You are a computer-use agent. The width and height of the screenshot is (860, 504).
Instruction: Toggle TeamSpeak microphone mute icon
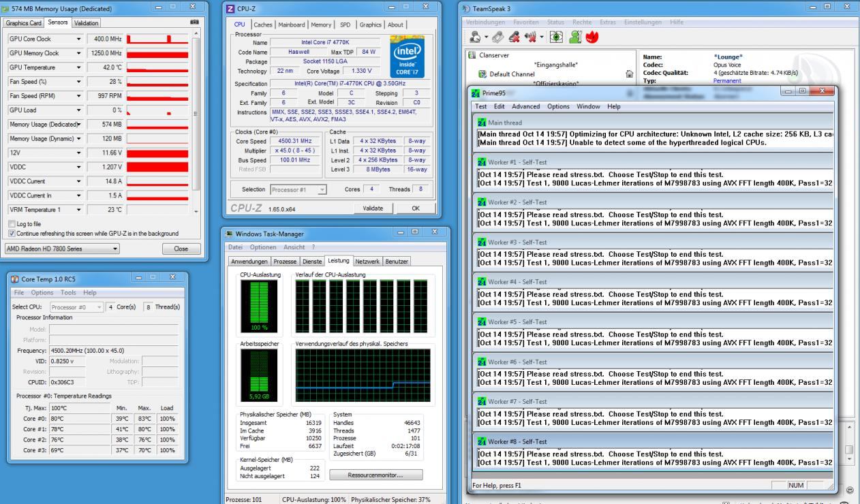515,36
